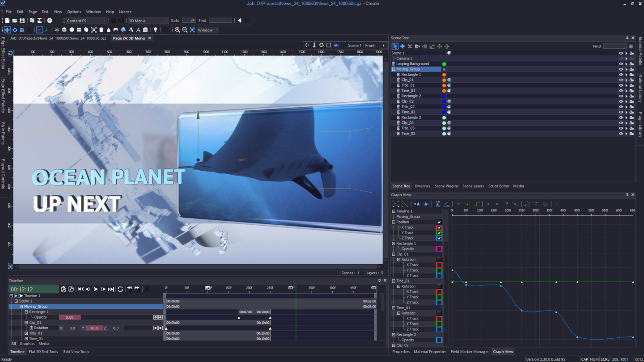Screen dimensions: 644x362
Task: Select the Move transformation tool
Action: [7, 29]
